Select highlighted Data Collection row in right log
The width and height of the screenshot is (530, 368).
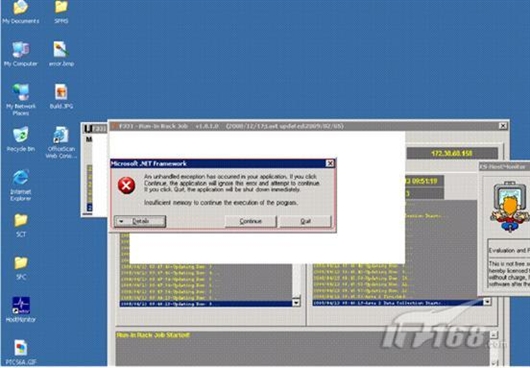[x=398, y=303]
